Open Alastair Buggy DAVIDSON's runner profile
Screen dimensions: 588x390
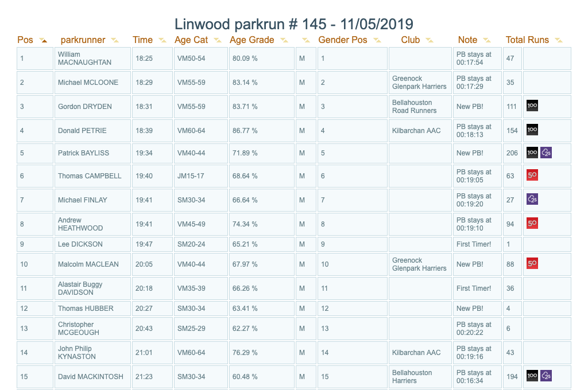pos(80,288)
